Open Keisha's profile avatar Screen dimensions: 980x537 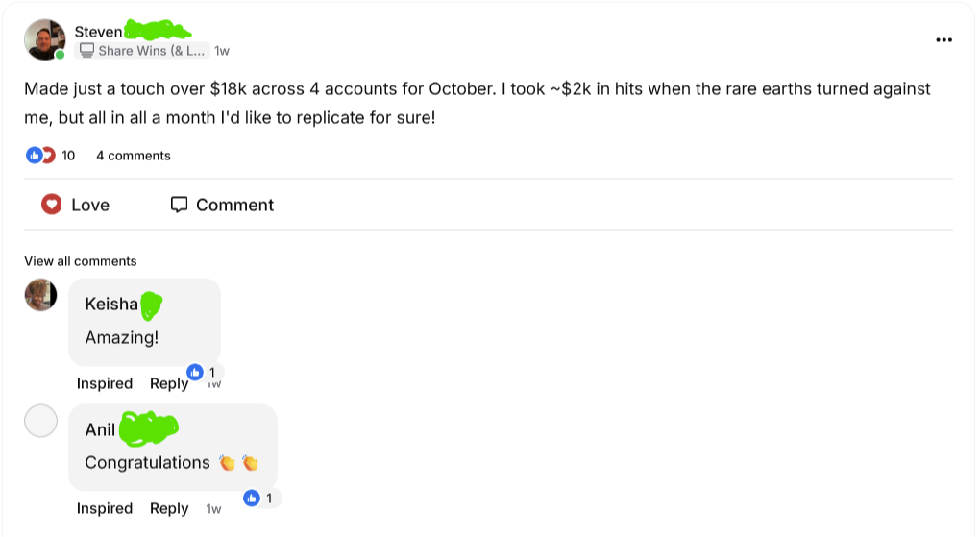point(40,295)
